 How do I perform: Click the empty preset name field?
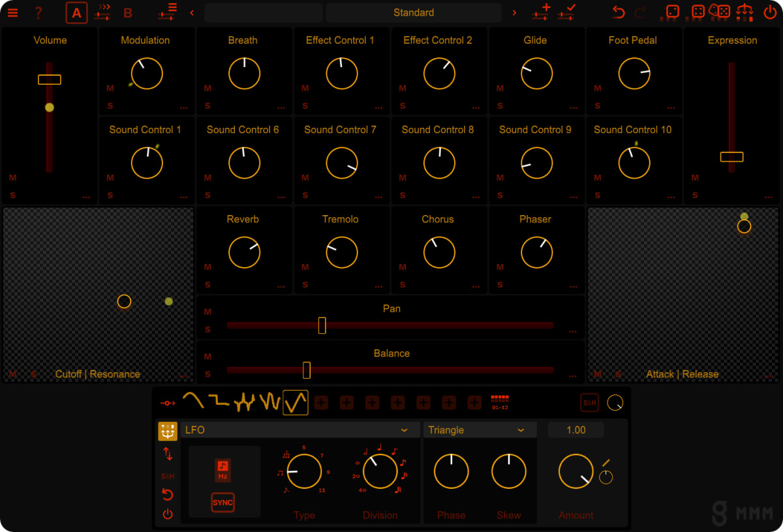(x=264, y=12)
